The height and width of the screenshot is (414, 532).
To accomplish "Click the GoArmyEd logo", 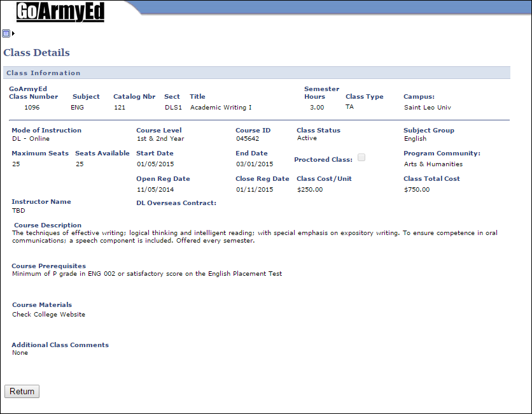I will click(x=60, y=12).
